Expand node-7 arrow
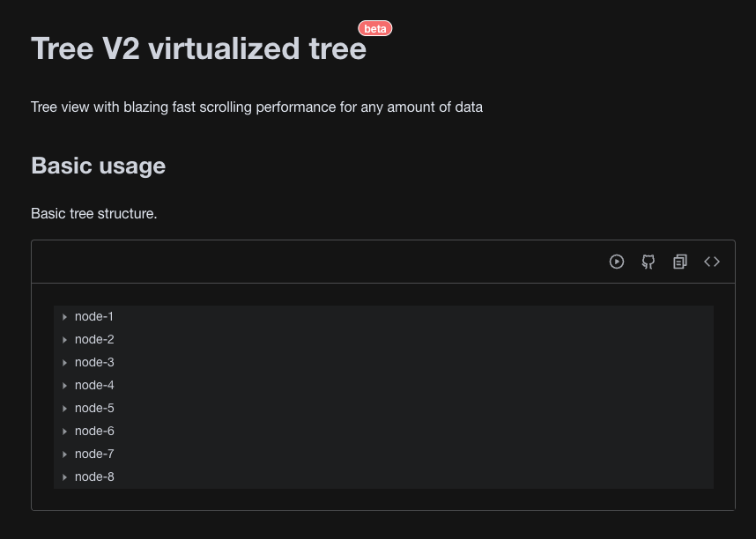Screen dimensions: 756x539 pyautogui.click(x=64, y=454)
